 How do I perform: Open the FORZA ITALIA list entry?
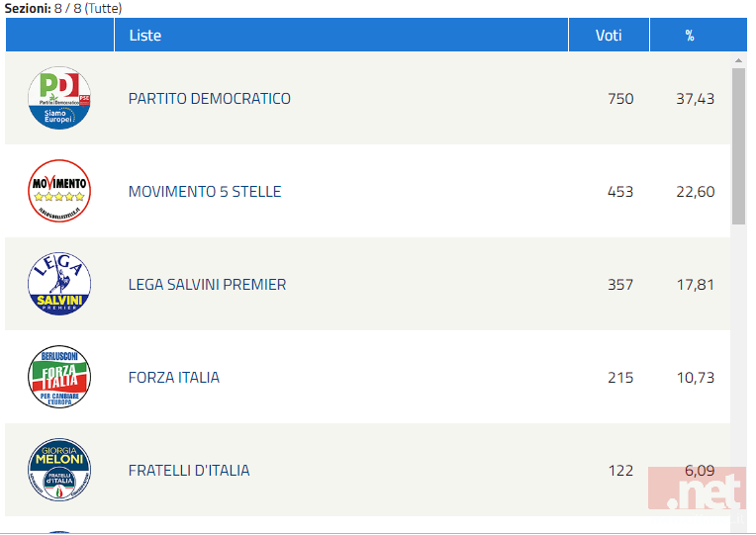tap(173, 378)
